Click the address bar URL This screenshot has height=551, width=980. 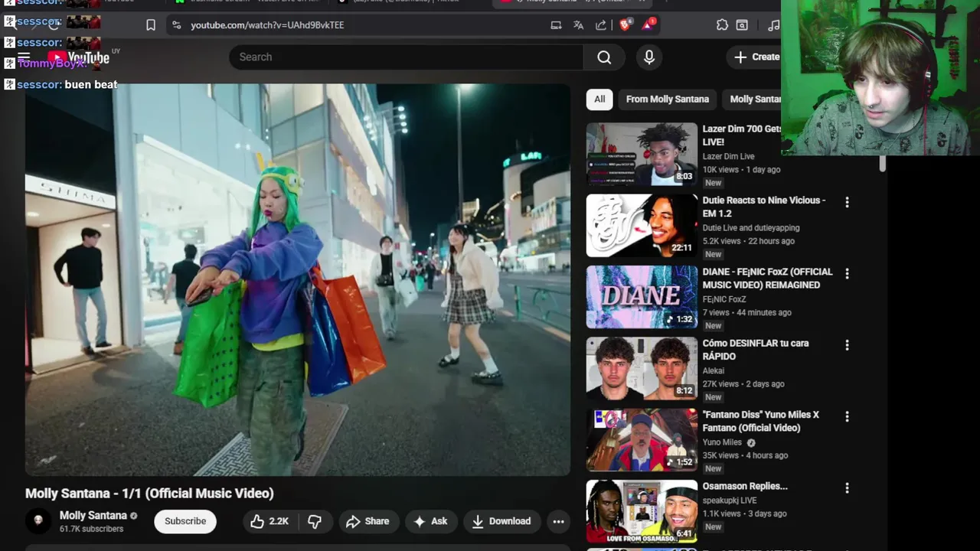point(267,25)
